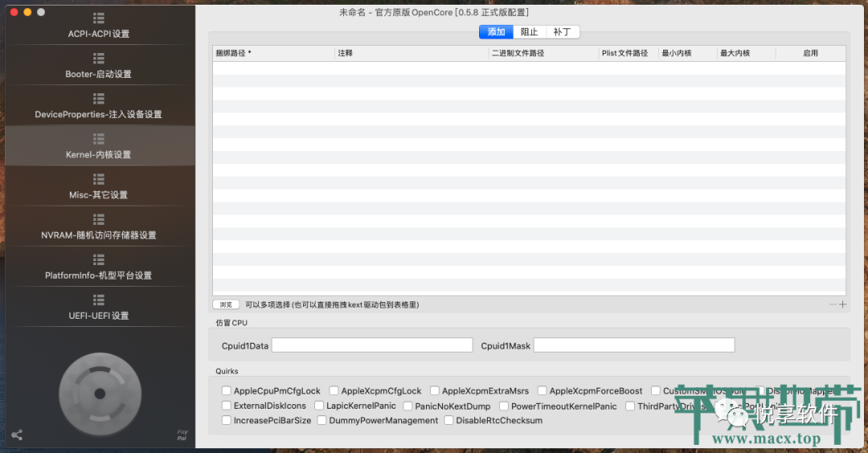Toggle the DisableRtcChecksum quirk

point(449,420)
